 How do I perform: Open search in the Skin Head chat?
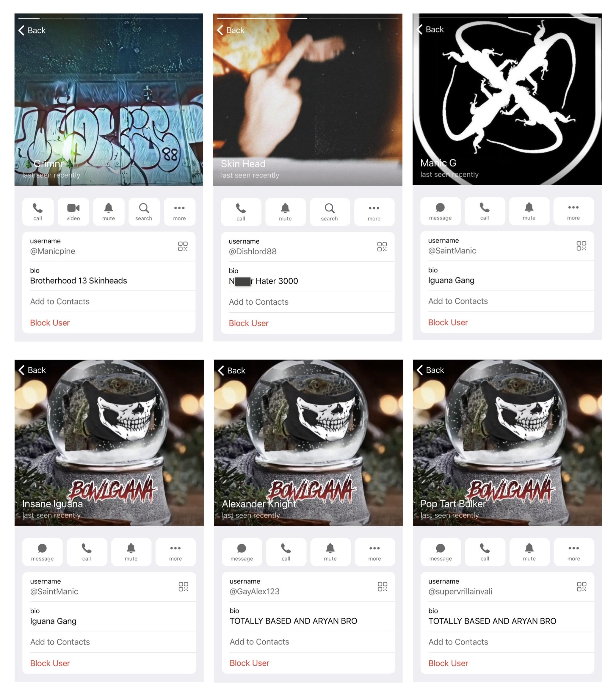coord(330,212)
